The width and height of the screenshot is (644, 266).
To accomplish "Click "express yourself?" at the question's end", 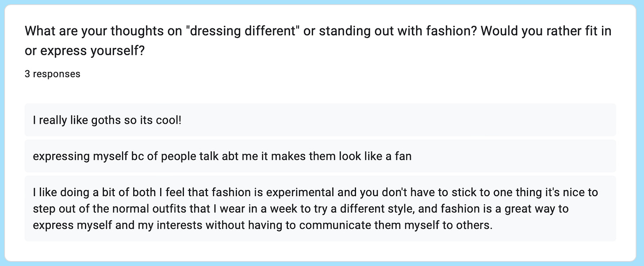I will [92, 50].
